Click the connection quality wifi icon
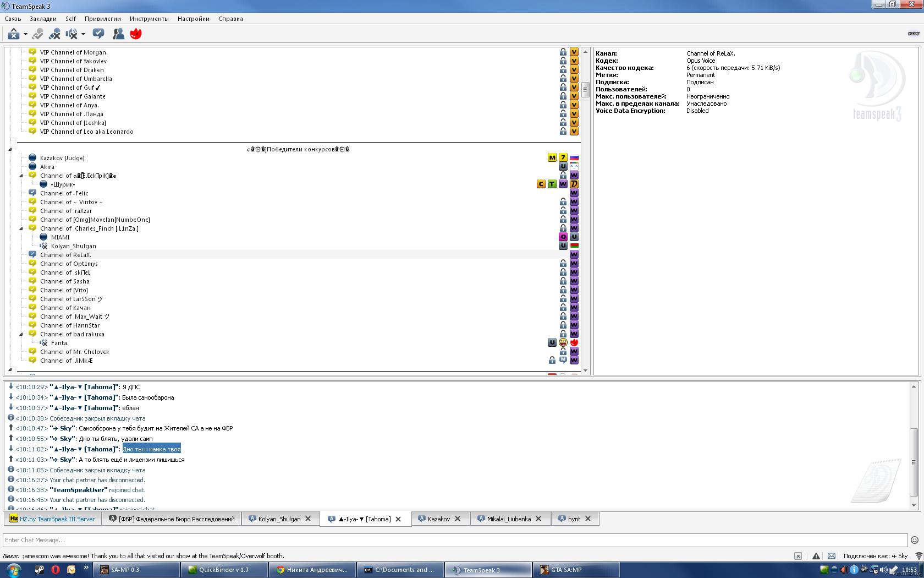The width and height of the screenshot is (924, 578). 919,556
